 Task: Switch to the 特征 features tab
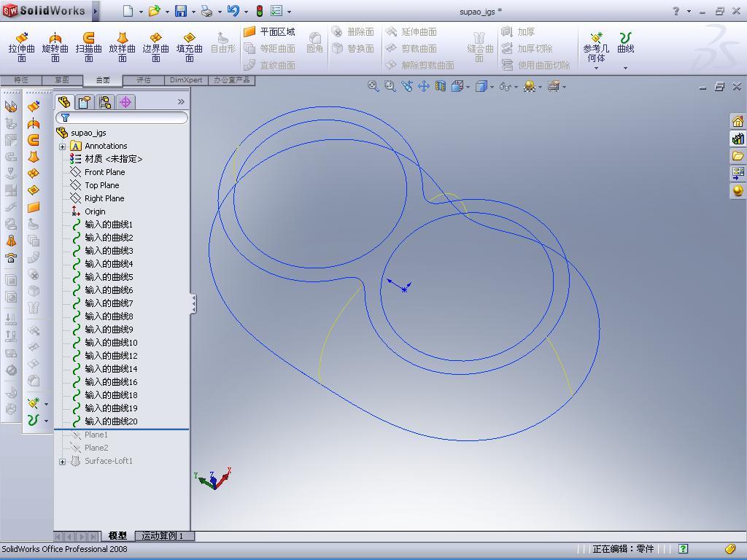click(x=21, y=80)
